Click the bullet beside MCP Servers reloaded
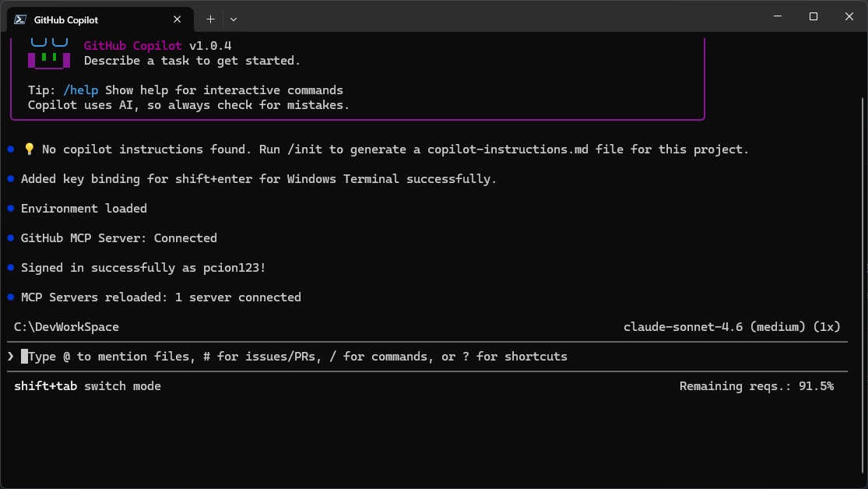The width and height of the screenshot is (868, 489). (x=11, y=297)
